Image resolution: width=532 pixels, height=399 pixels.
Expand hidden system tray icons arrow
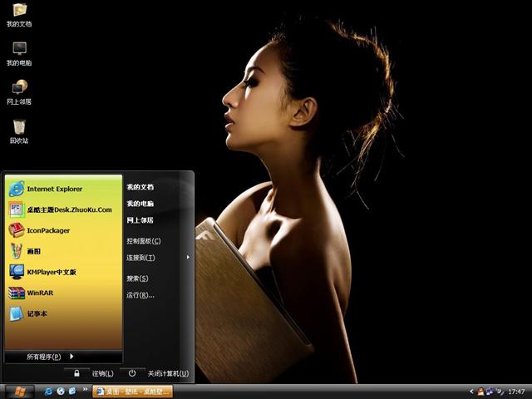tap(471, 392)
